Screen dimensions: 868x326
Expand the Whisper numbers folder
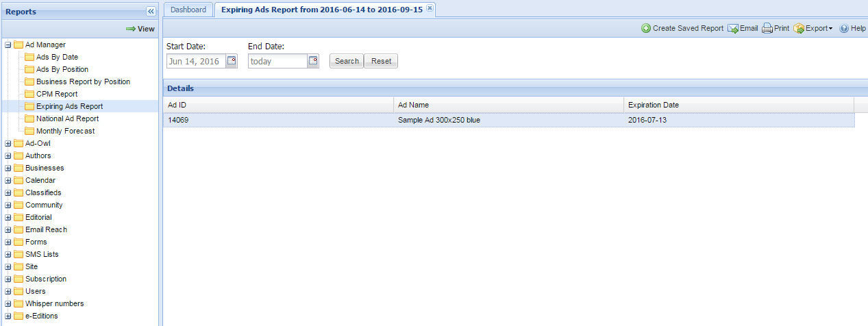pos(8,303)
